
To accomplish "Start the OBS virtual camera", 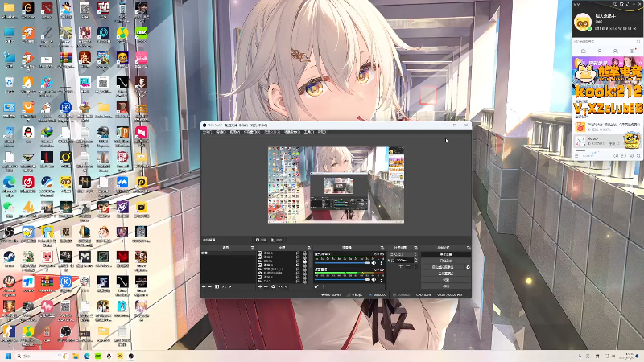I will tap(443, 267).
